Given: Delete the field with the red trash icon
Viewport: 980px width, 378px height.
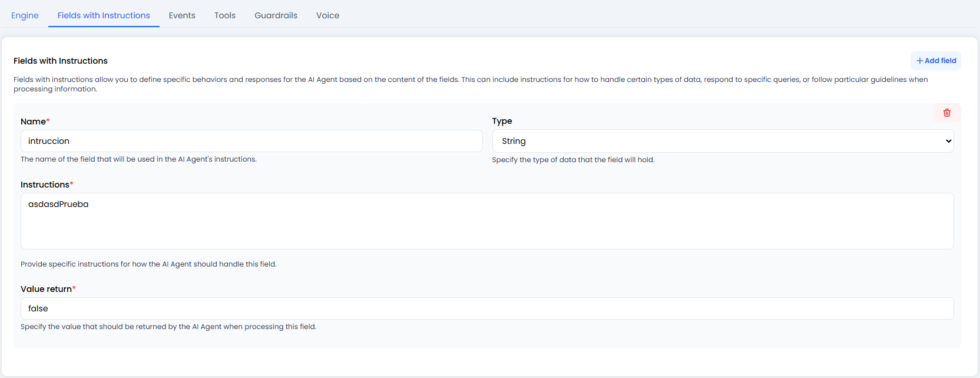Looking at the screenshot, I should [x=946, y=113].
